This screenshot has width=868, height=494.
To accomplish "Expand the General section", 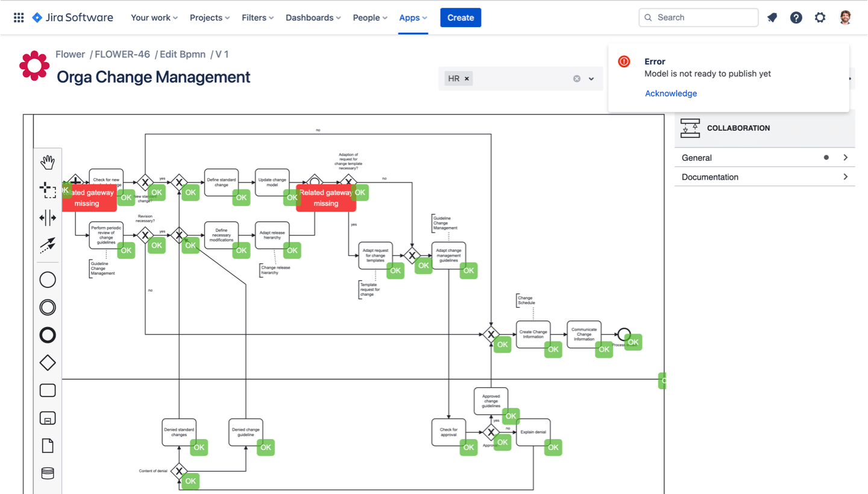I will click(845, 157).
